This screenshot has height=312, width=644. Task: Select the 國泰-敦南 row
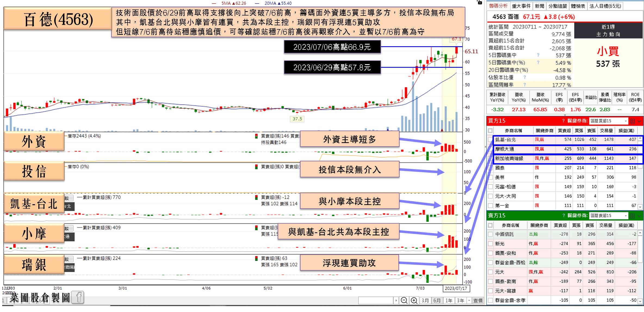point(562,281)
